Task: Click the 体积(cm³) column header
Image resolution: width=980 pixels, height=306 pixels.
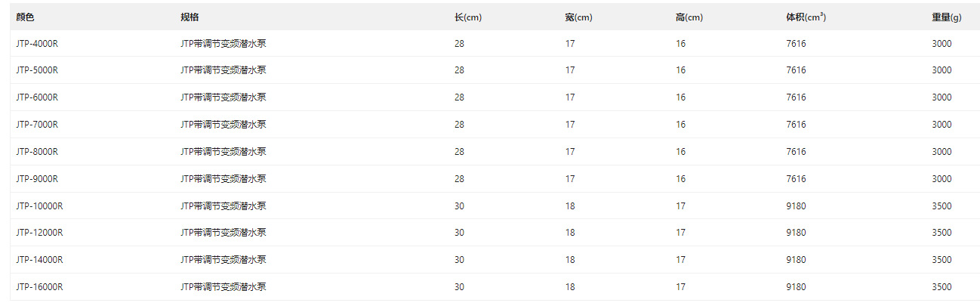Action: (806, 17)
